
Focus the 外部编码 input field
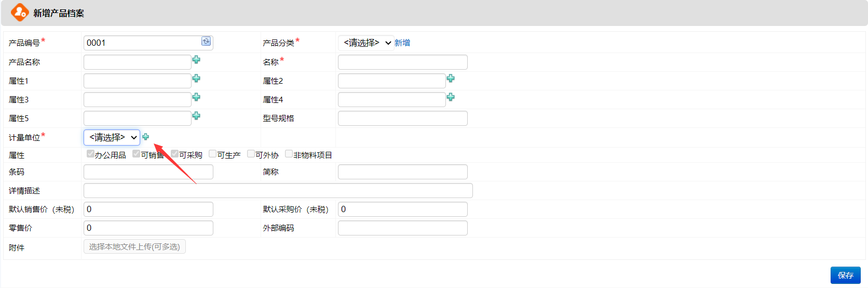tap(403, 228)
